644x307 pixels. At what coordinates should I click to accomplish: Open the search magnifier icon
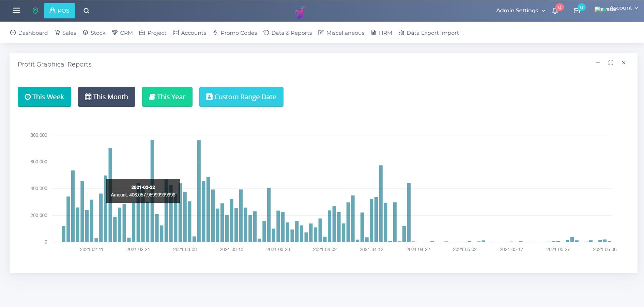87,11
